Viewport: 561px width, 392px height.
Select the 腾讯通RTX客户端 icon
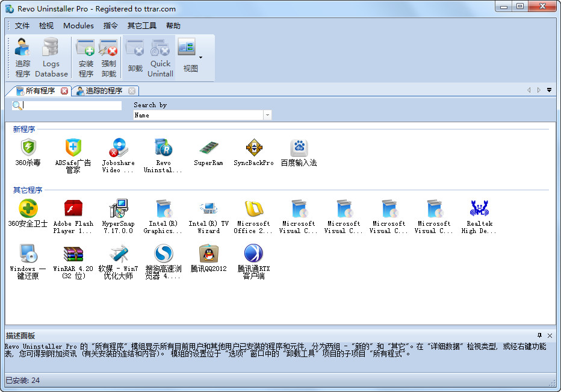click(x=253, y=262)
